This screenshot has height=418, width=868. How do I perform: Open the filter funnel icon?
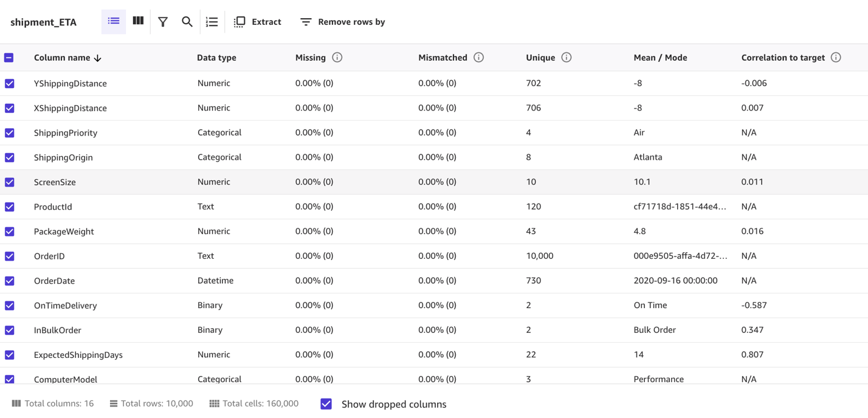[163, 22]
